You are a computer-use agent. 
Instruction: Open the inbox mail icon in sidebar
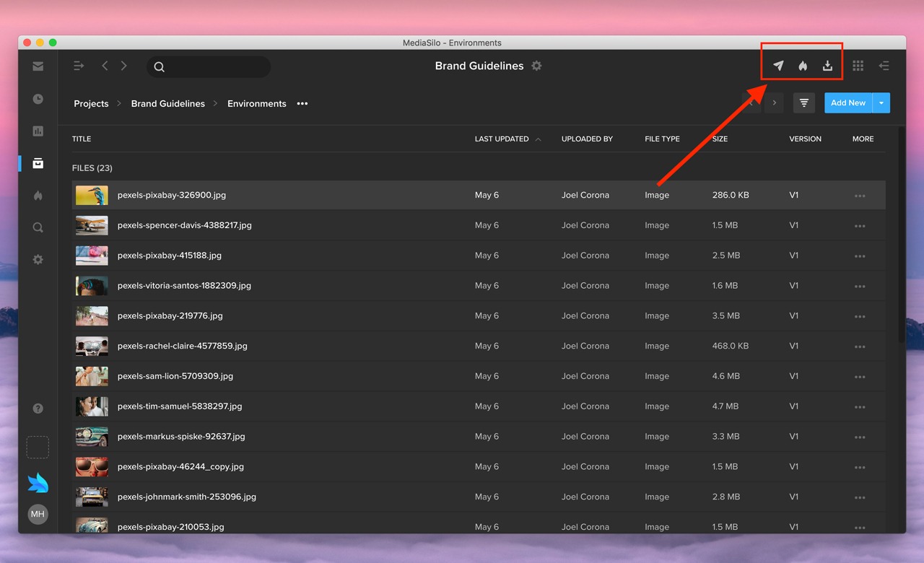point(38,66)
